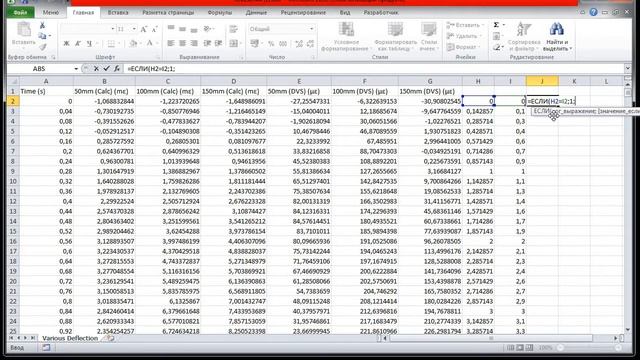Switch to the Разметка страницы tab
Image resolution: width=640 pixels, height=360 pixels.
pos(168,13)
